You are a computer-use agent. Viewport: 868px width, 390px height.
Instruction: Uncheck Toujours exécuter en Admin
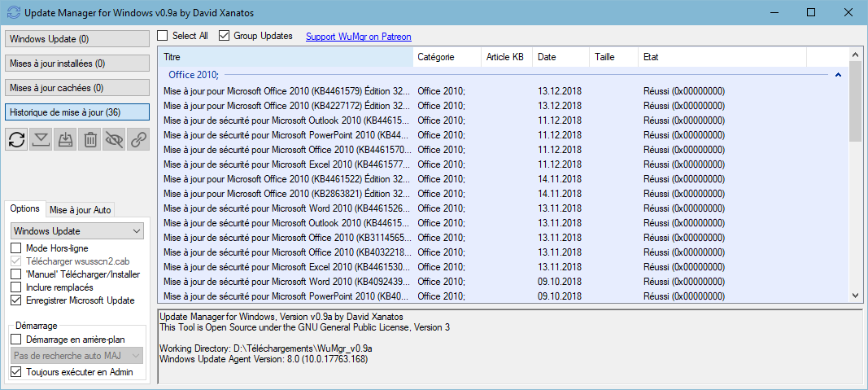point(16,372)
